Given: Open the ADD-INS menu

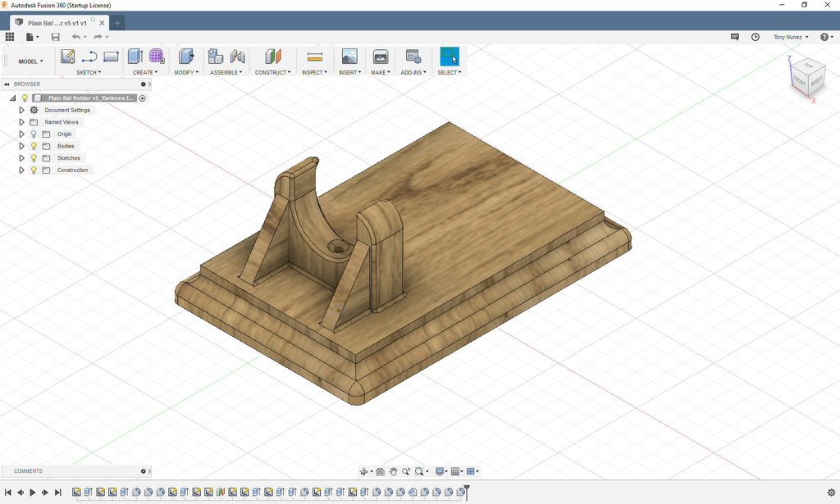Looking at the screenshot, I should [x=413, y=72].
